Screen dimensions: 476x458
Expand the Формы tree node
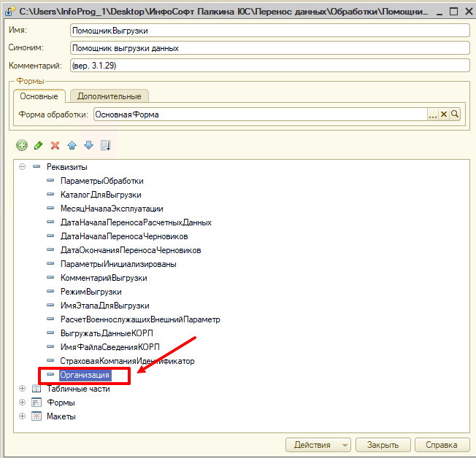click(23, 403)
